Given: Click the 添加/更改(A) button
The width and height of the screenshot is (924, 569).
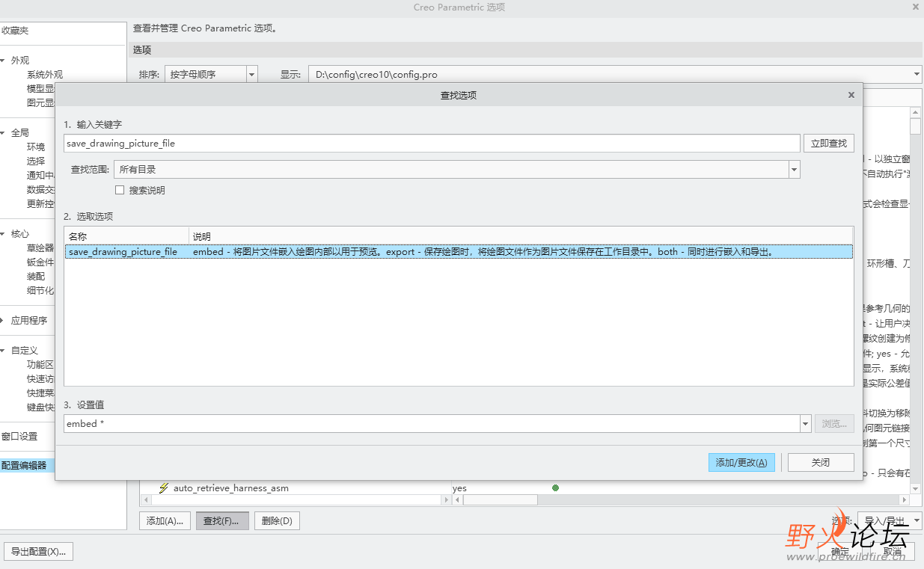Looking at the screenshot, I should [x=741, y=462].
